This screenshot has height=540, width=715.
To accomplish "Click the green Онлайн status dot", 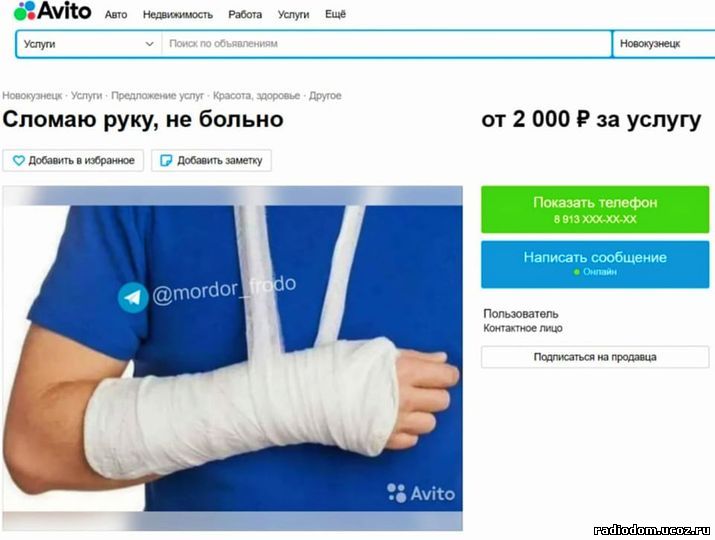I will (576, 272).
